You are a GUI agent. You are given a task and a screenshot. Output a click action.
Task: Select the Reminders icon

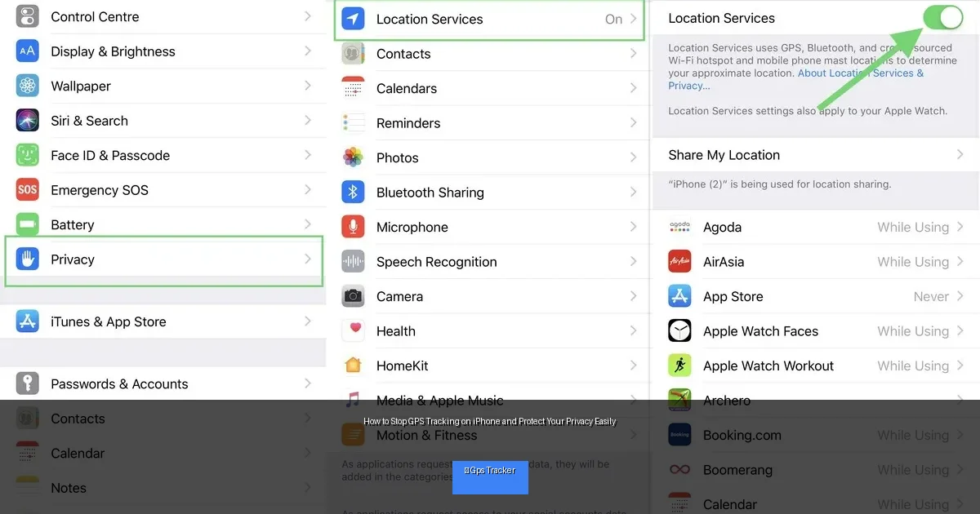point(353,123)
